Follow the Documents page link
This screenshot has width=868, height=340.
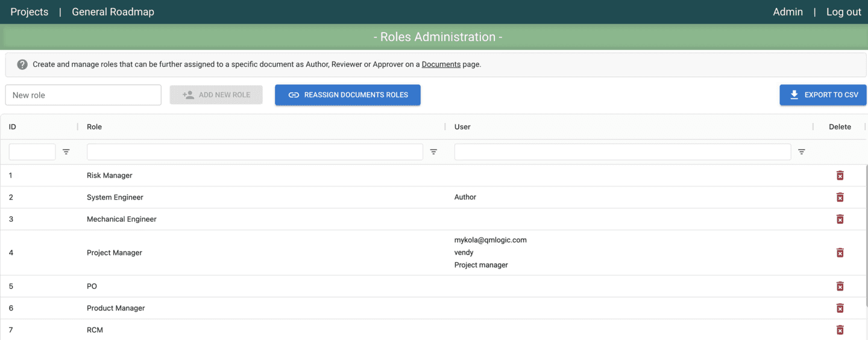(441, 65)
